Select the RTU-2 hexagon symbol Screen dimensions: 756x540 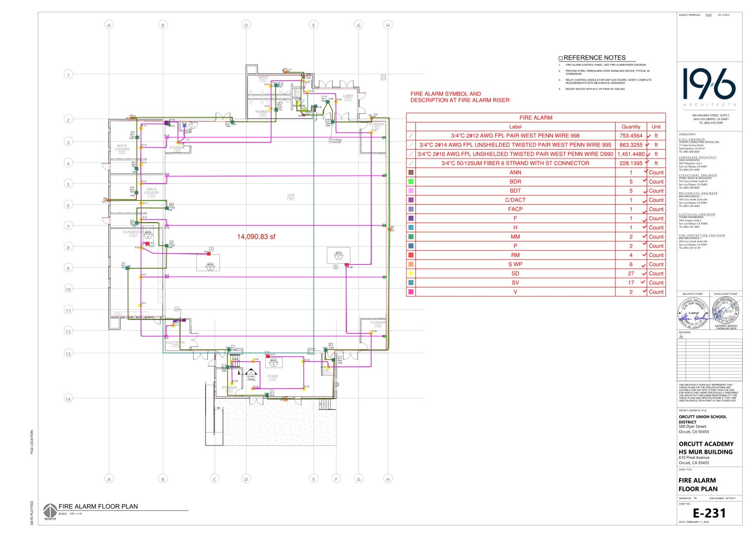click(210, 266)
